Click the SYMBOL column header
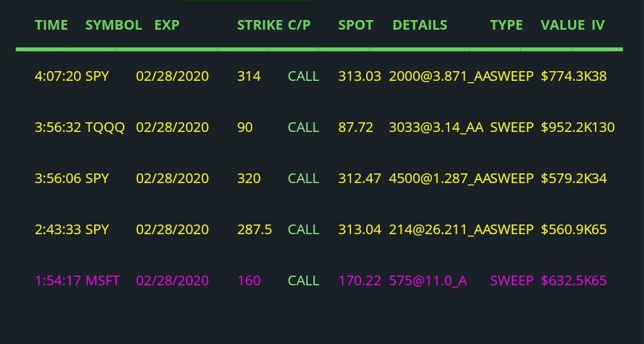Screen dimensions: 644x344 tap(114, 25)
